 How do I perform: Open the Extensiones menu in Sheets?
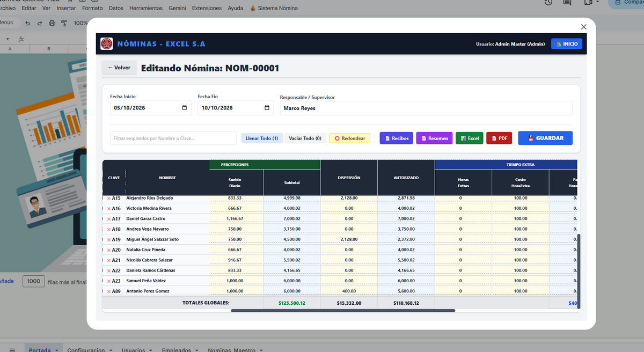coord(207,8)
